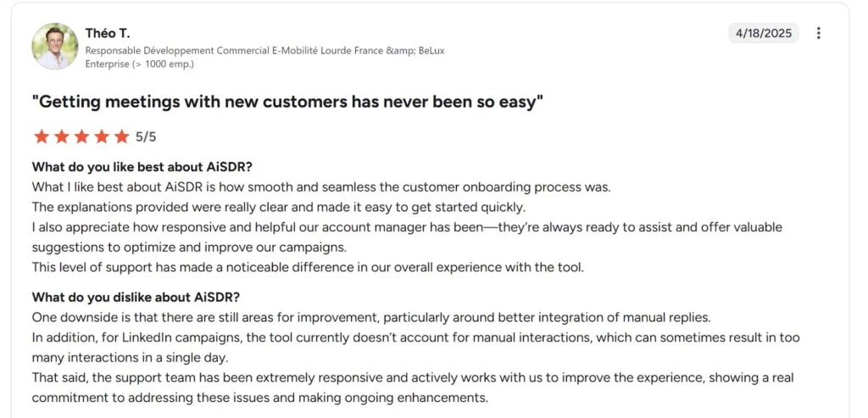The image size is (868, 418).
Task: Click the second rating star
Action: point(61,137)
